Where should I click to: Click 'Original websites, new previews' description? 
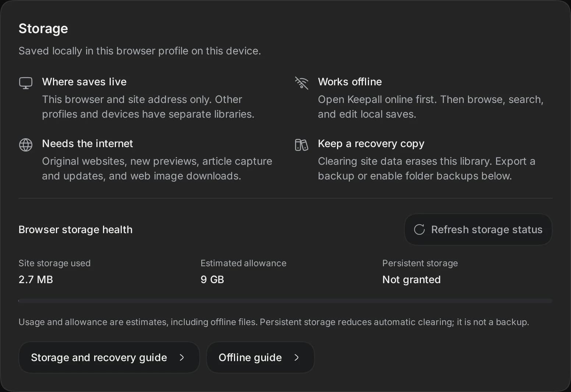[x=157, y=168]
